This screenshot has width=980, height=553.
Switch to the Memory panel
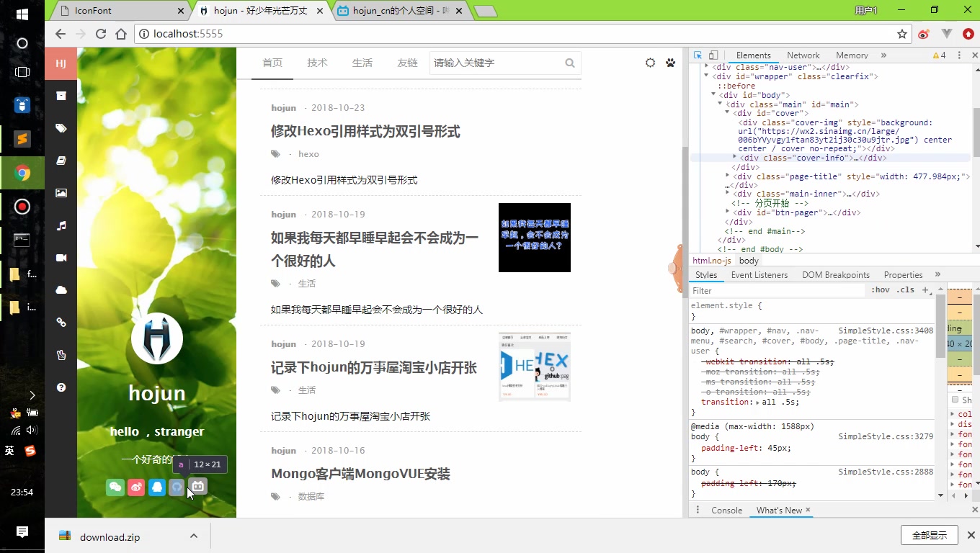coord(852,55)
